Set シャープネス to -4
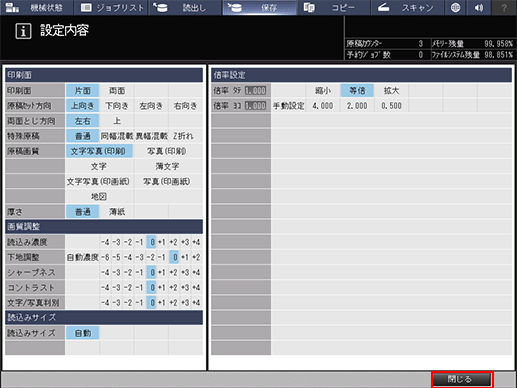 click(x=105, y=272)
